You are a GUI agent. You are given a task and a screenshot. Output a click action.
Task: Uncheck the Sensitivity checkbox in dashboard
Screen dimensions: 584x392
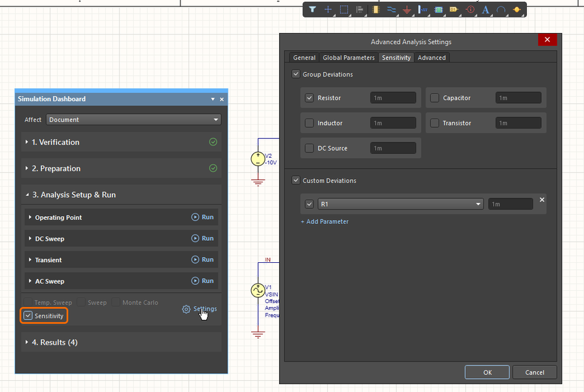coord(28,316)
